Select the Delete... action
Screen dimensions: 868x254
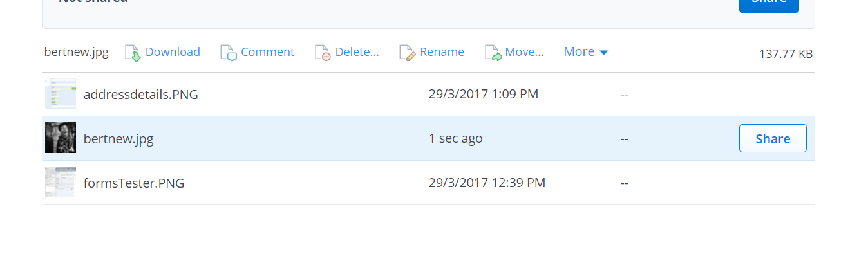[357, 52]
